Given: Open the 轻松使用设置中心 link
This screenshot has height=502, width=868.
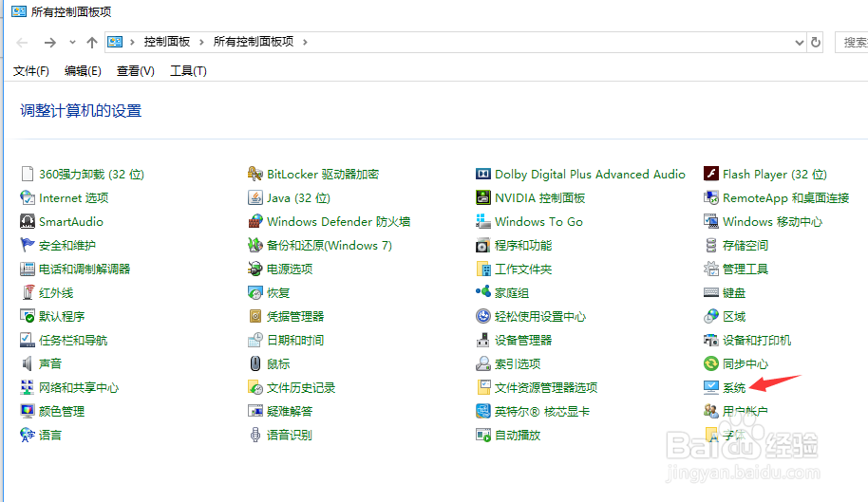Looking at the screenshot, I should [x=540, y=316].
